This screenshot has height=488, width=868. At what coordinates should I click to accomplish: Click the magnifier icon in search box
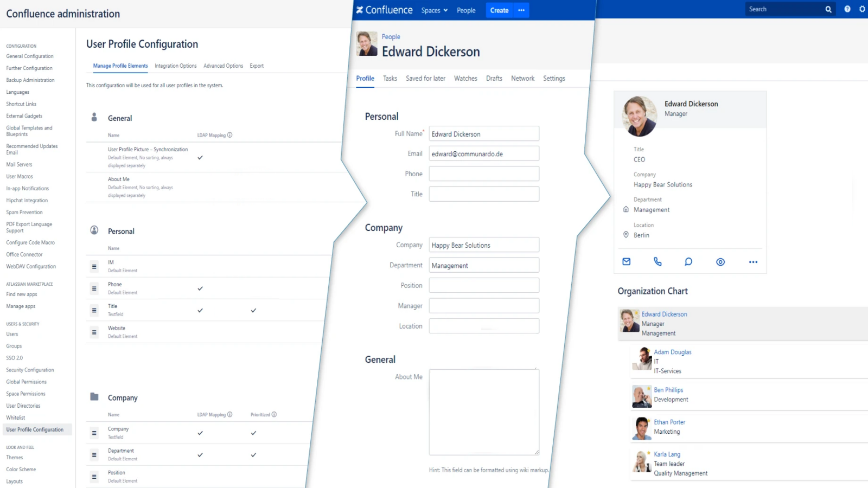(x=828, y=9)
